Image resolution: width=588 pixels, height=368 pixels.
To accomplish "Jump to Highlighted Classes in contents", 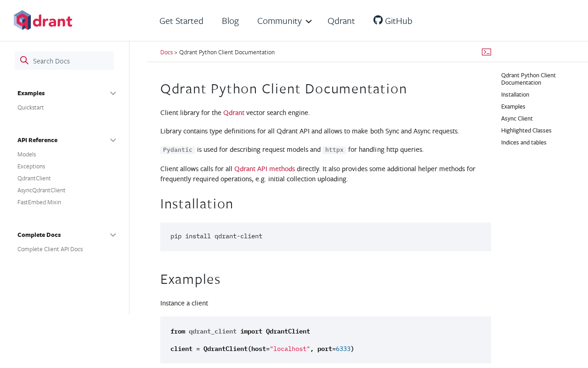I will coord(526,130).
